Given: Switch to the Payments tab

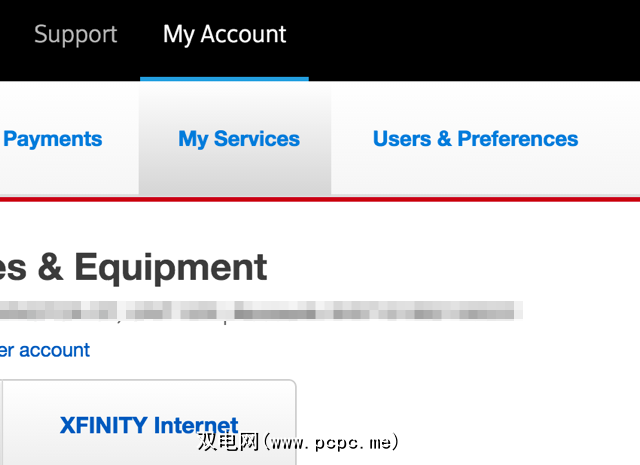Looking at the screenshot, I should 52,139.
